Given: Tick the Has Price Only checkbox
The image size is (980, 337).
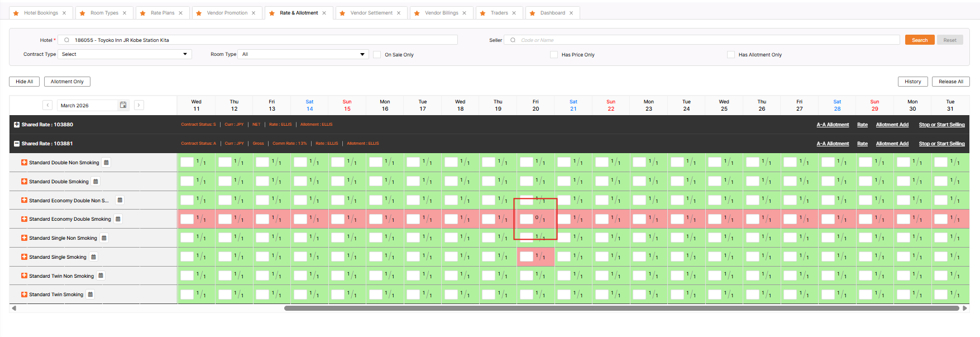Looking at the screenshot, I should coord(554,55).
